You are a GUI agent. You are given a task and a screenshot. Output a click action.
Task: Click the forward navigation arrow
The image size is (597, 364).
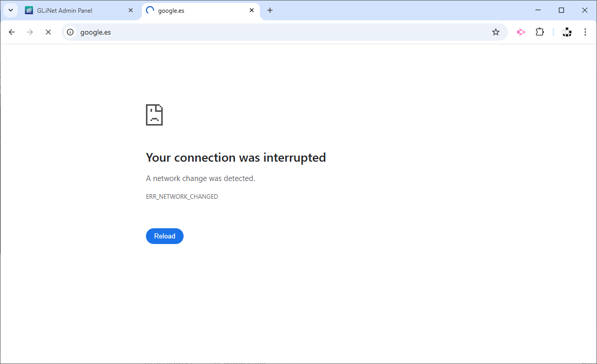point(30,32)
